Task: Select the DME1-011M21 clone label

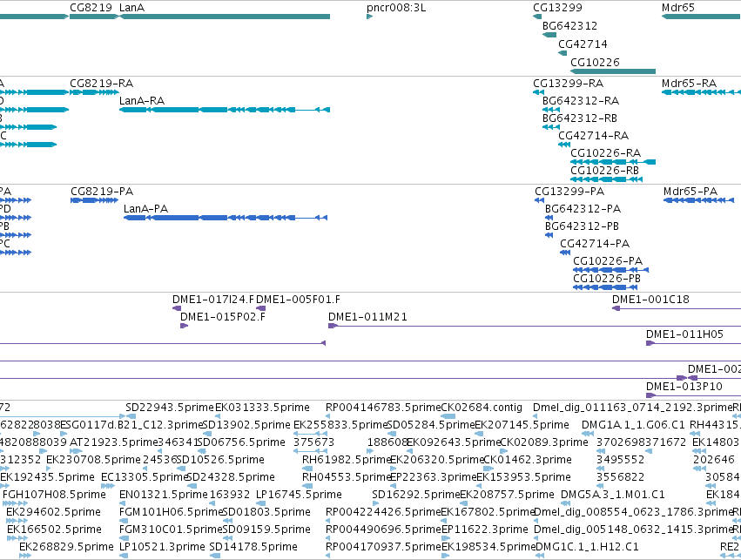Action: [367, 317]
